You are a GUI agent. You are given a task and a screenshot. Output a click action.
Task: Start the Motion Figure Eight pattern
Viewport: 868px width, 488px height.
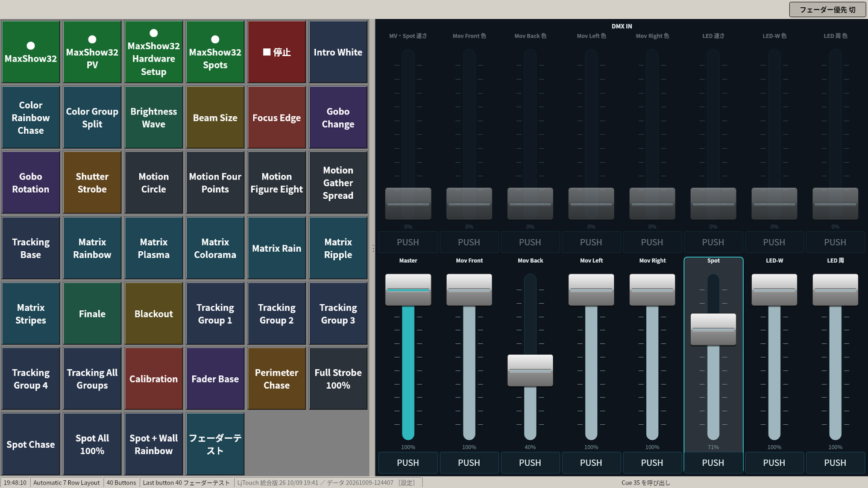click(x=277, y=183)
